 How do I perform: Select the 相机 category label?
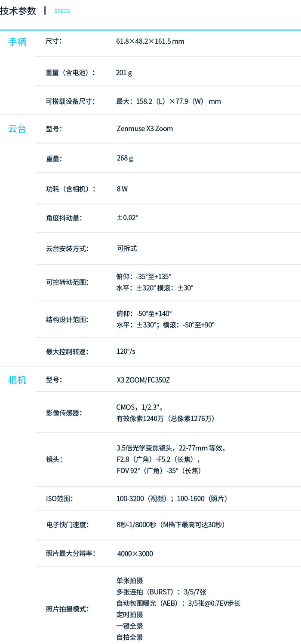coord(17,380)
